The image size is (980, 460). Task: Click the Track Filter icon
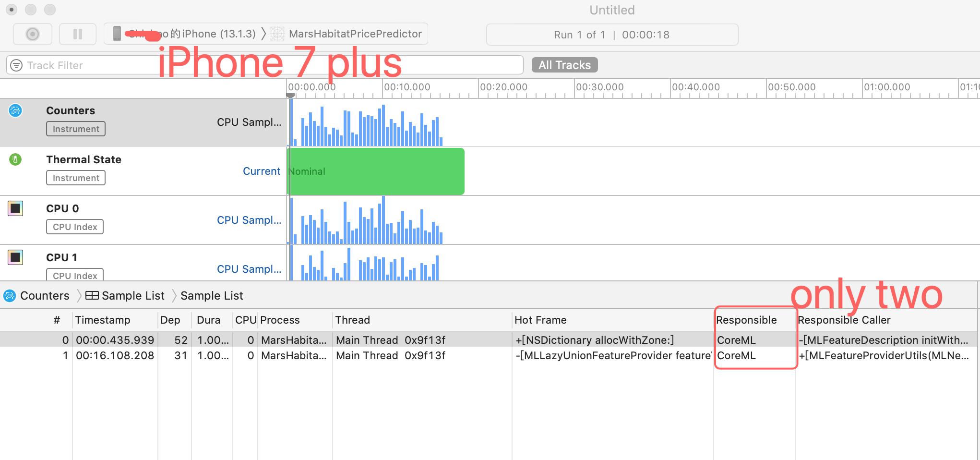pos(16,65)
